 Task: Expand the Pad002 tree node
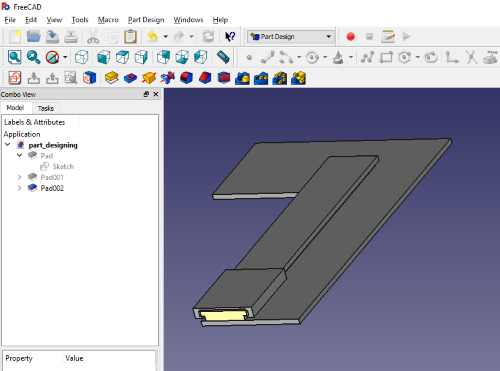(x=20, y=188)
